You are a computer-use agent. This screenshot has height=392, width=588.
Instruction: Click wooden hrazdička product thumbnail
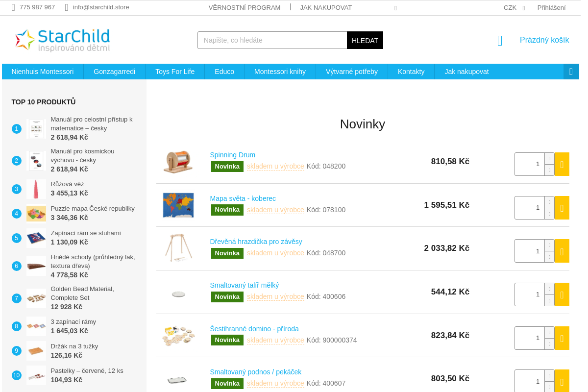pyautogui.click(x=178, y=248)
